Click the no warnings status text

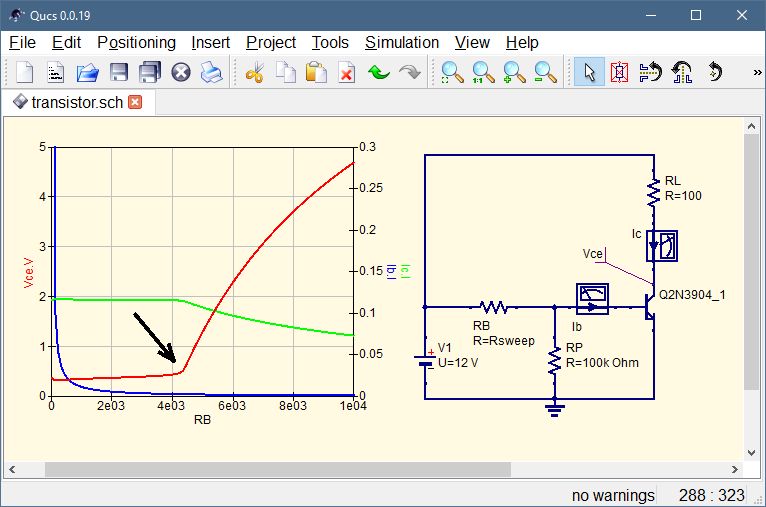[613, 495]
